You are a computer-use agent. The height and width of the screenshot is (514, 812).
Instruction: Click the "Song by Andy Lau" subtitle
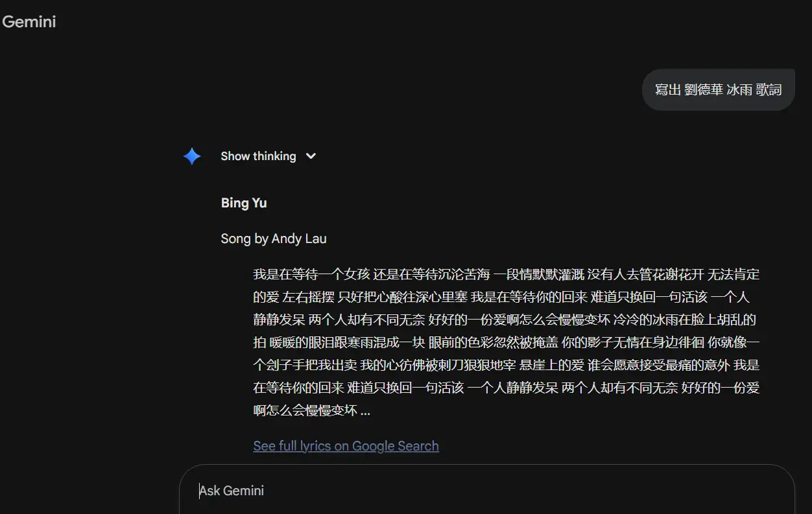(x=274, y=239)
